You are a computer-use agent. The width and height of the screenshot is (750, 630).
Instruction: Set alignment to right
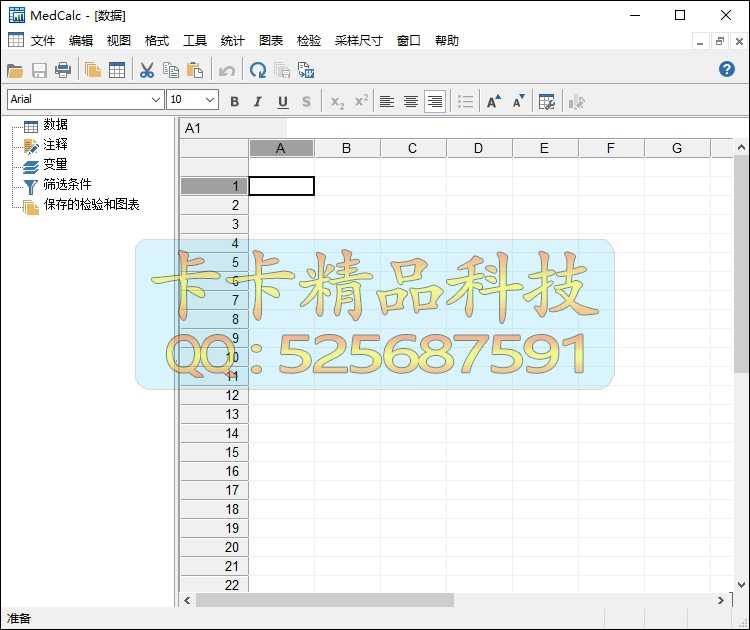[435, 101]
